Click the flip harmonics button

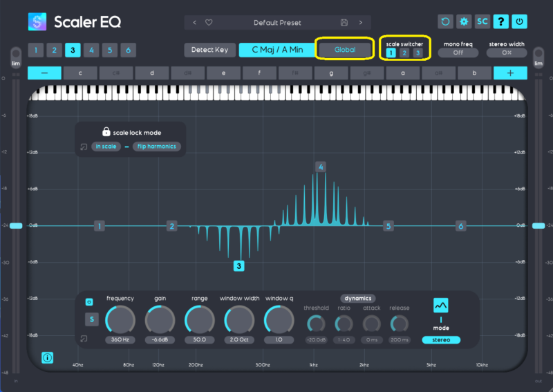[156, 147]
